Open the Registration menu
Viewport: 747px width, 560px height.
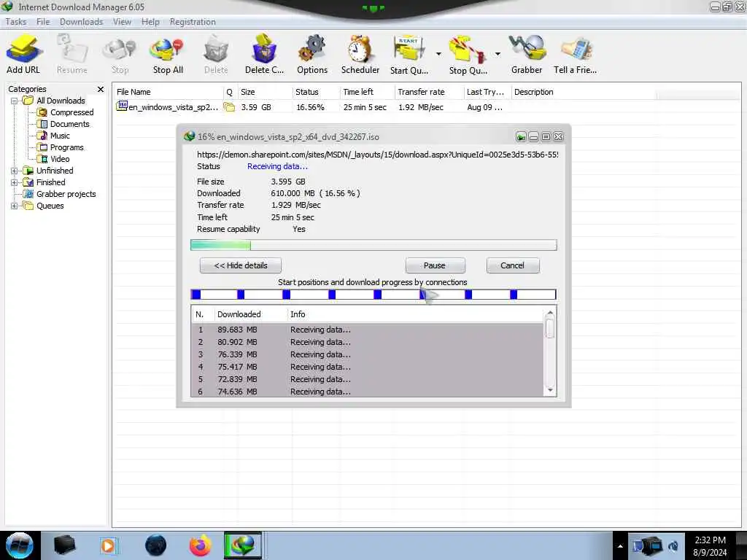tap(193, 22)
